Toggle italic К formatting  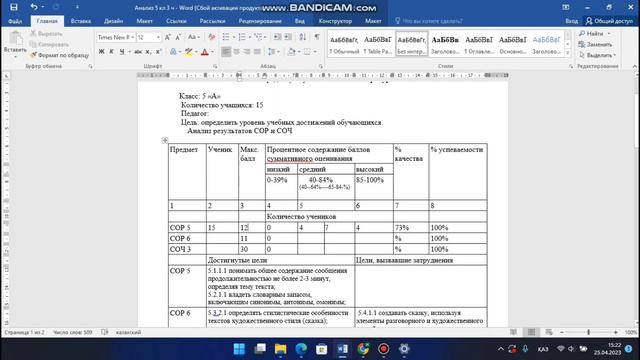click(x=111, y=52)
